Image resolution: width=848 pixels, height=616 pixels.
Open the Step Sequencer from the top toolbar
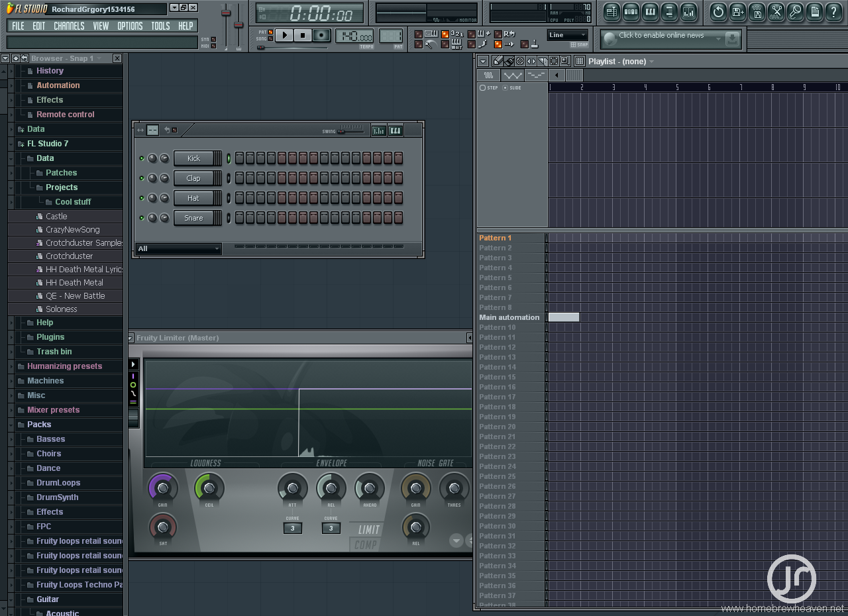pos(631,11)
